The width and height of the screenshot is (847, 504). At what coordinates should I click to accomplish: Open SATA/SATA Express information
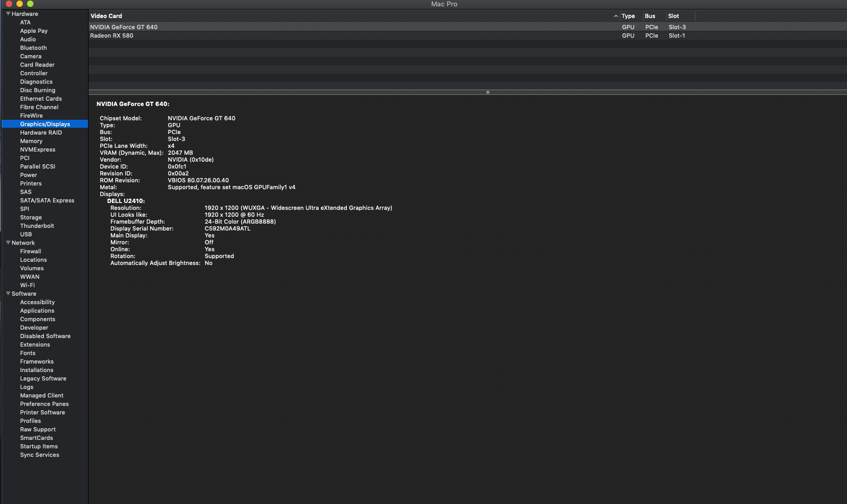(47, 200)
